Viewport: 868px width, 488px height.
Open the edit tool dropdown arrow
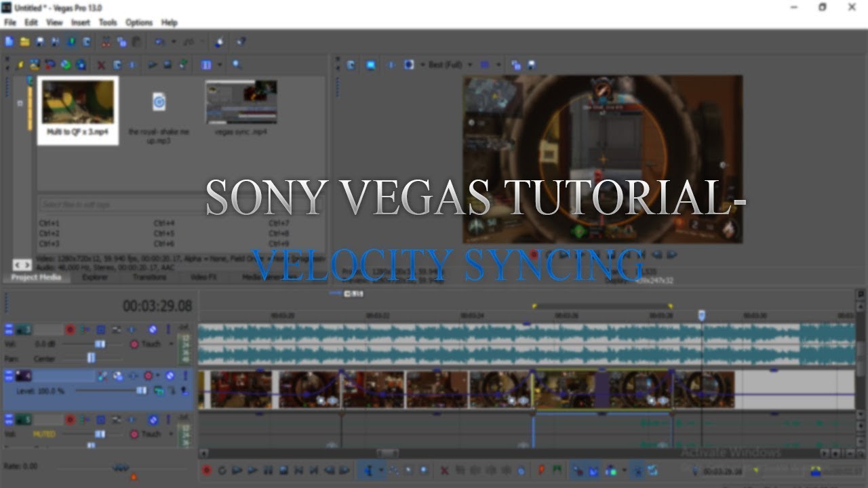tap(381, 470)
